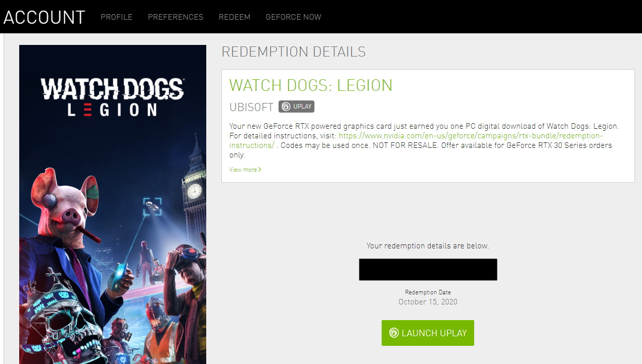Click the Watch Dogs Legion logo on poster

tap(112, 97)
